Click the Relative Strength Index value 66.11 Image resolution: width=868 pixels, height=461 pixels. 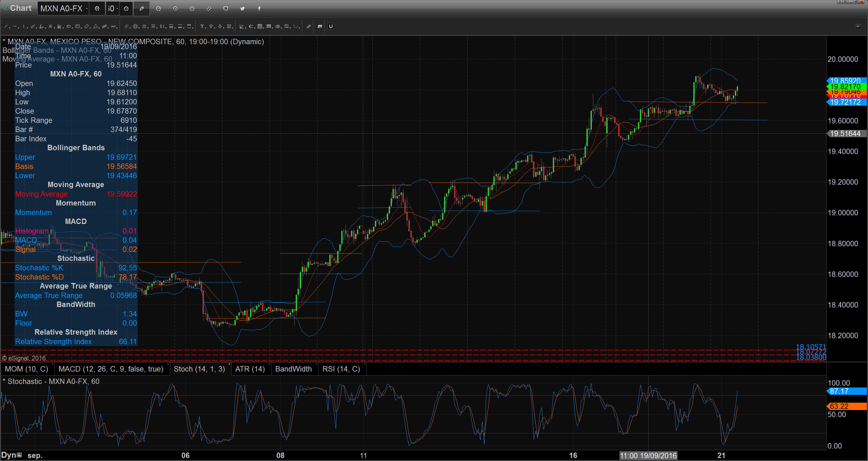click(128, 341)
